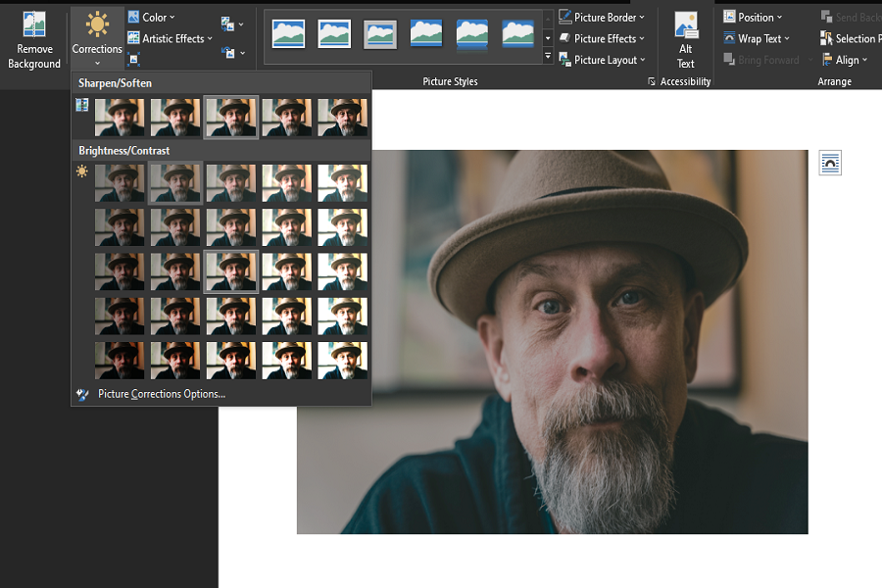The image size is (882, 588).
Task: Open the Alt Text pane
Action: 686,39
